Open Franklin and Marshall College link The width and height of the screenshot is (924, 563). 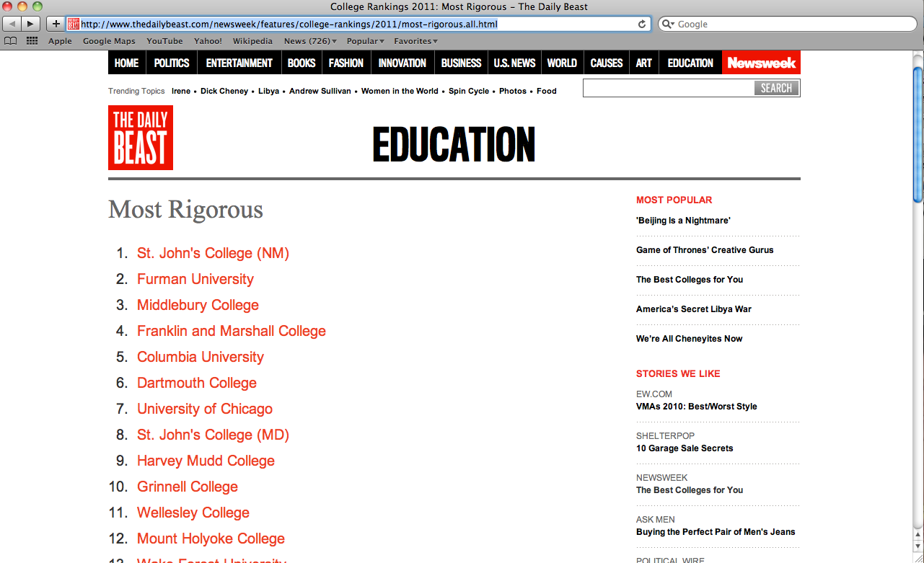pyautogui.click(x=232, y=331)
